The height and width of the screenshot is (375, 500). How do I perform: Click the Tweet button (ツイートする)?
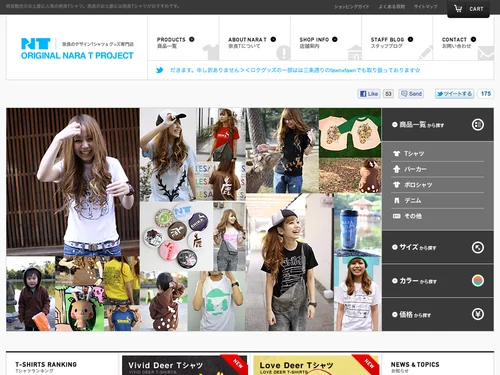[454, 94]
